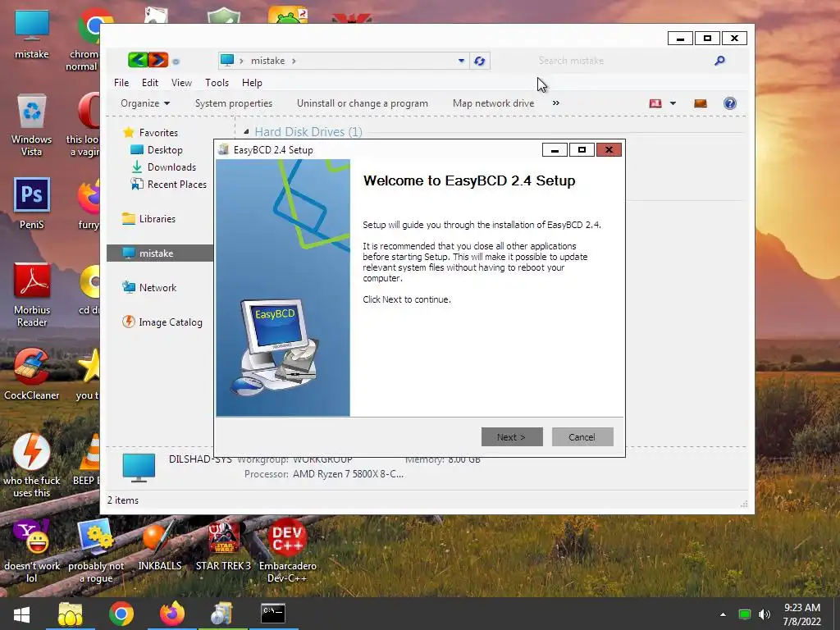Click the search magnifier icon
This screenshot has height=630, width=840.
(719, 61)
